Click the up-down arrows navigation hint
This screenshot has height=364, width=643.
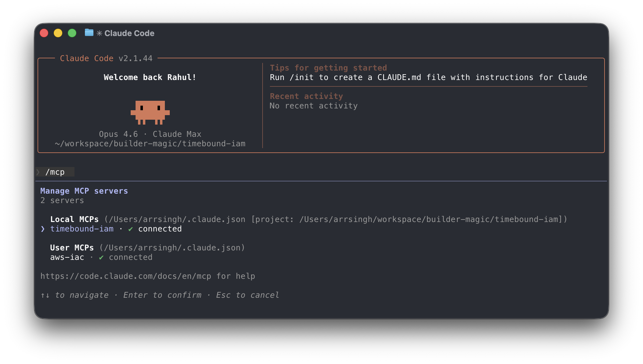[45, 295]
